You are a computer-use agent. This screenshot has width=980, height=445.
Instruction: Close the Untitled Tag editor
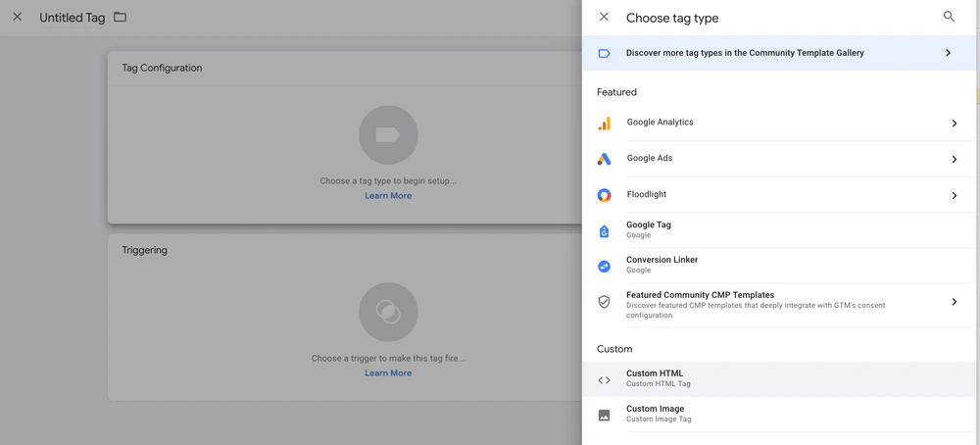tap(18, 17)
